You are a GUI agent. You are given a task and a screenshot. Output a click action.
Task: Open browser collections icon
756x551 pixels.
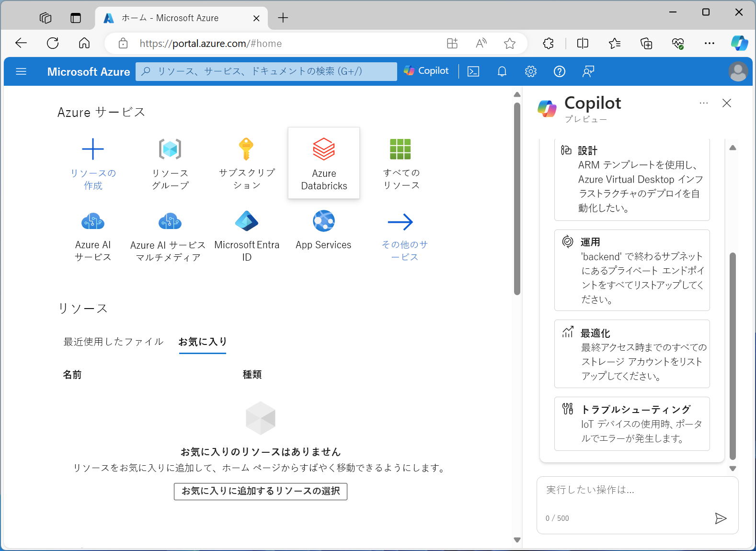click(646, 44)
